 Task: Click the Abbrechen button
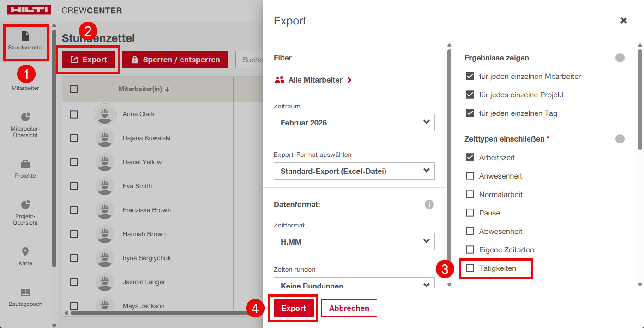pos(349,308)
